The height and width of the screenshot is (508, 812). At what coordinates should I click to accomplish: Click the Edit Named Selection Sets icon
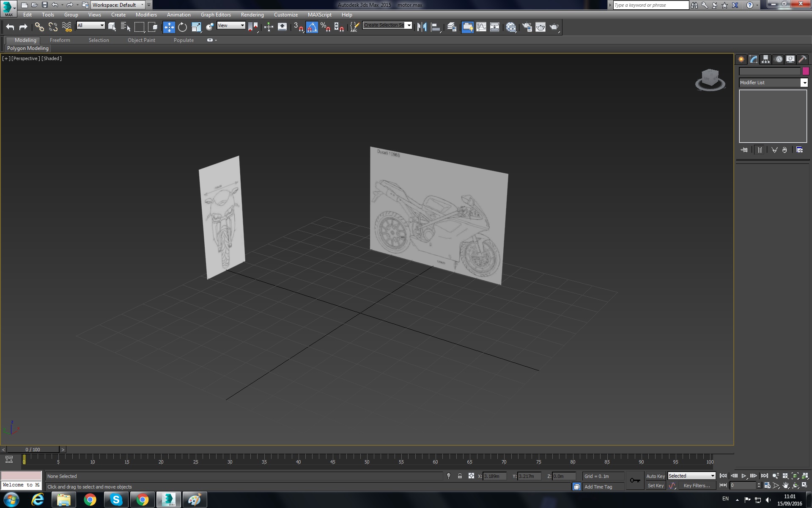[354, 27]
